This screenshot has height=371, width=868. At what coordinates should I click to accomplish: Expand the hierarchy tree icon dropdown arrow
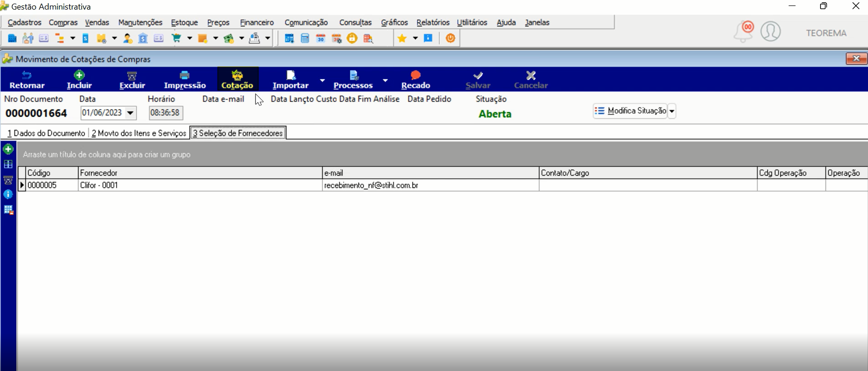pos(72,38)
